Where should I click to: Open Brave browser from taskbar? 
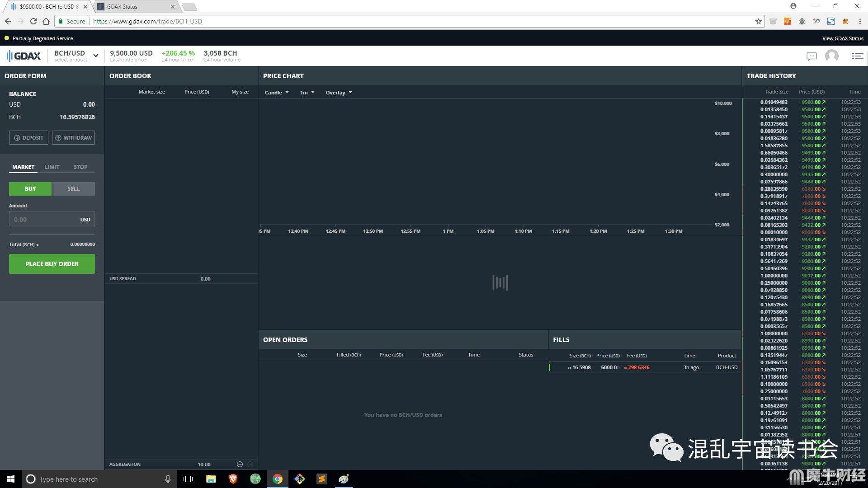[x=233, y=479]
